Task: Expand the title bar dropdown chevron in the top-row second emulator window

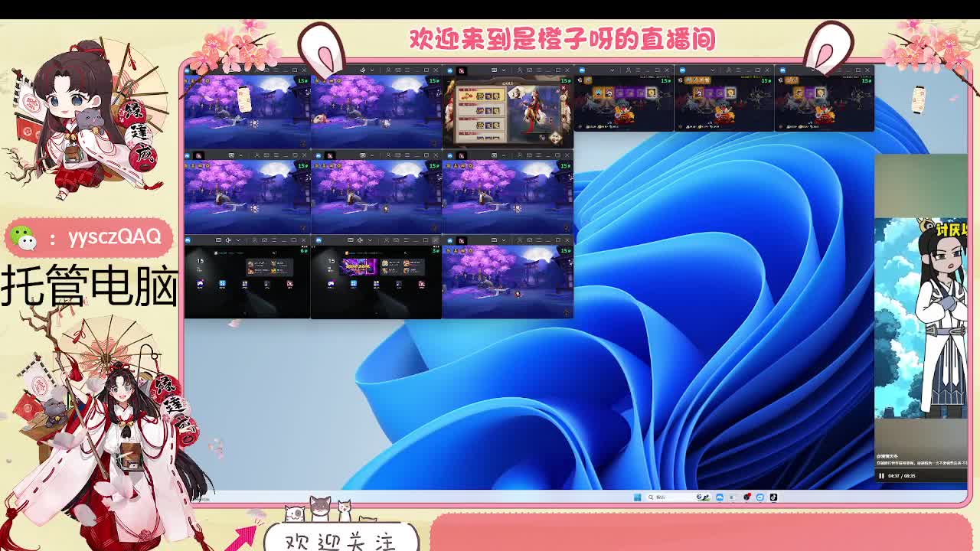Action: [372, 70]
